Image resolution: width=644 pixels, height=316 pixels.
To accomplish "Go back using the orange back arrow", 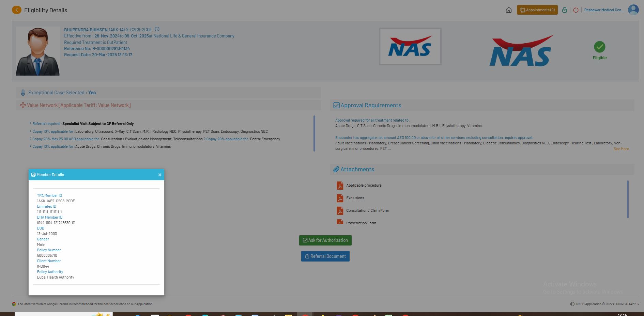I will [16, 10].
